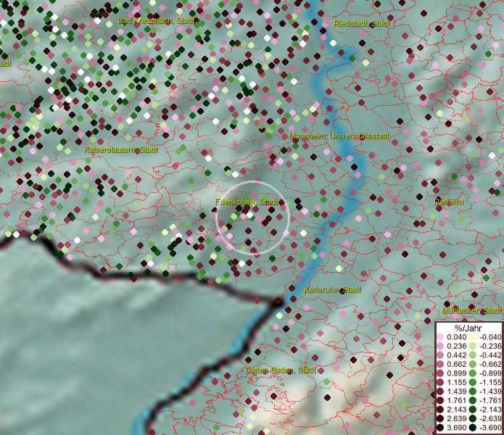Screen dimensions: 504x435
Task: Click the Mannheim, Universitätsstadt label
Action: click(339, 136)
